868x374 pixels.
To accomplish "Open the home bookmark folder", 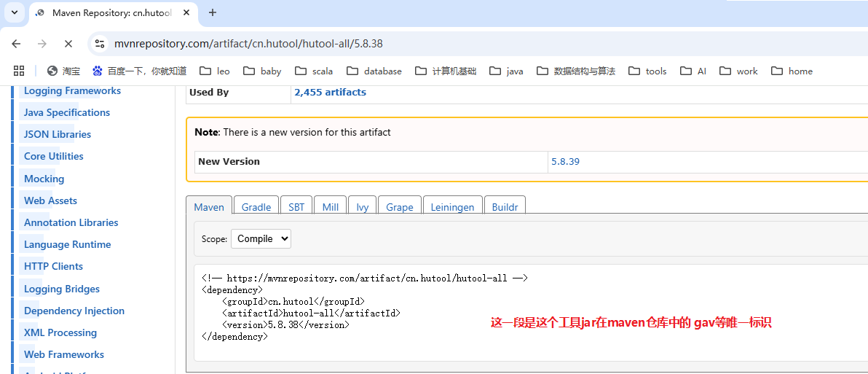I will coord(792,71).
